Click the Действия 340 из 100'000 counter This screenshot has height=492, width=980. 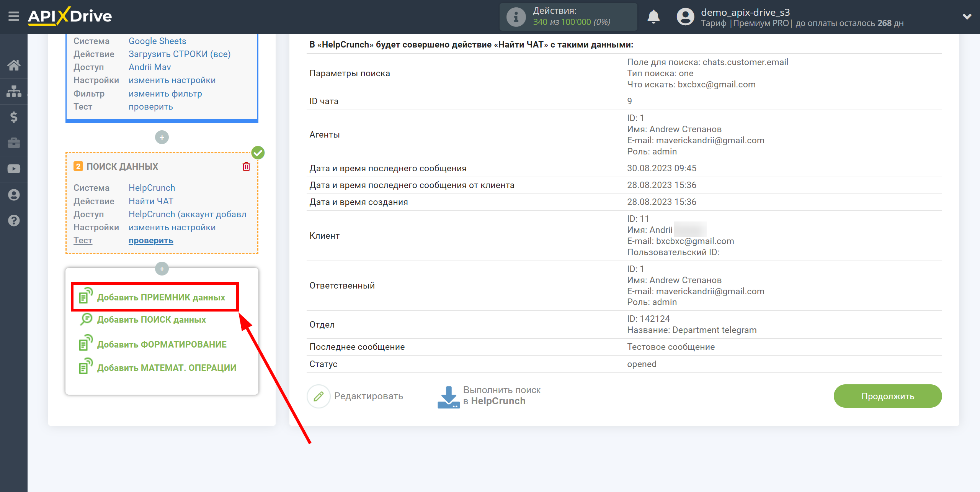click(568, 17)
